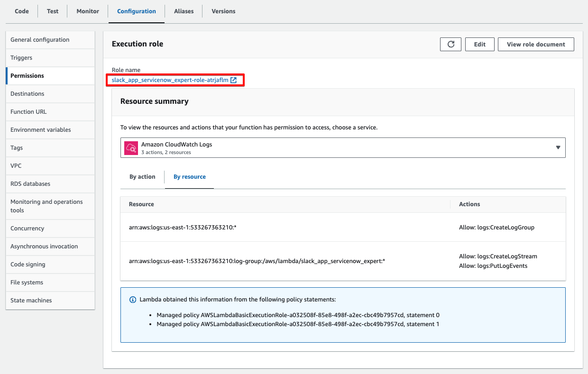This screenshot has height=374, width=588.
Task: Click managed policy line ending statement 1
Action: pyautogui.click(x=298, y=324)
